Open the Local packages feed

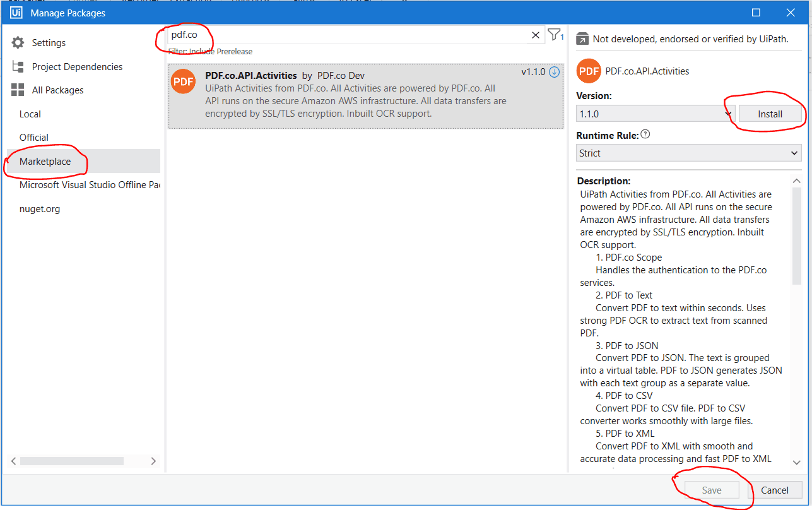[x=30, y=114]
